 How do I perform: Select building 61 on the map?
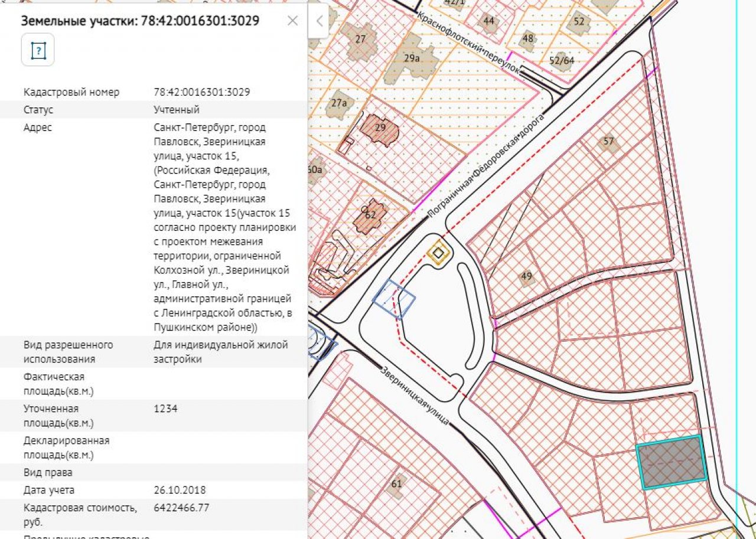(x=396, y=484)
